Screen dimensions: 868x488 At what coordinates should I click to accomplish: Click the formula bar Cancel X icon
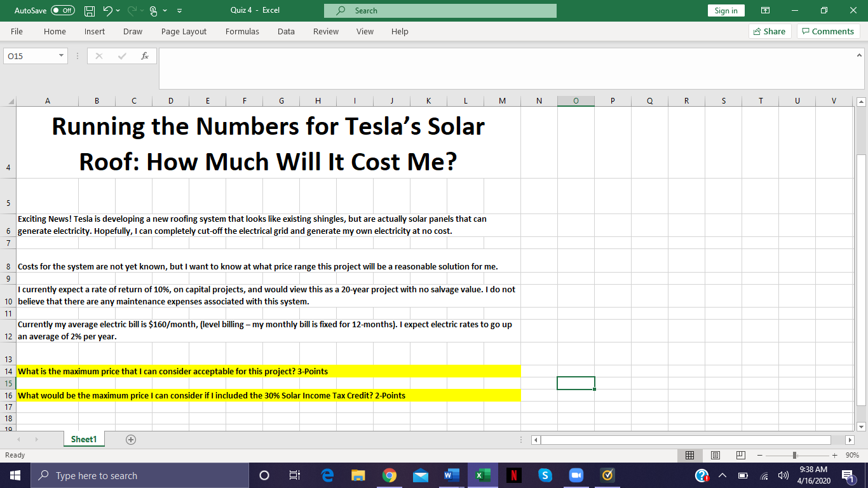(x=99, y=56)
